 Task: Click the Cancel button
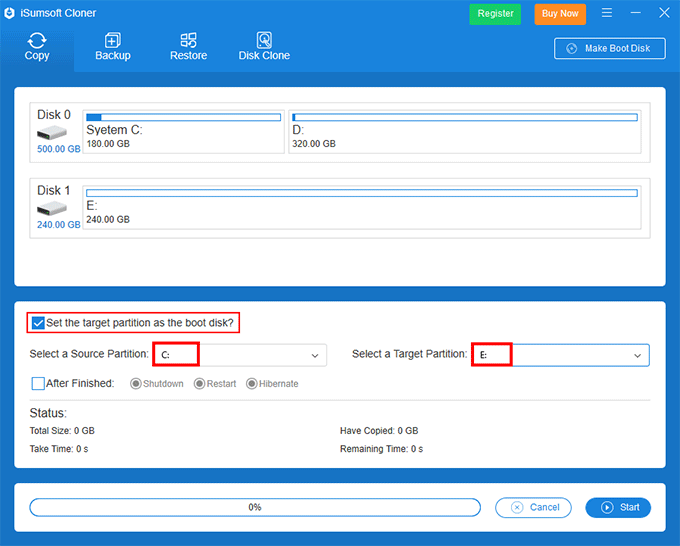click(x=533, y=507)
